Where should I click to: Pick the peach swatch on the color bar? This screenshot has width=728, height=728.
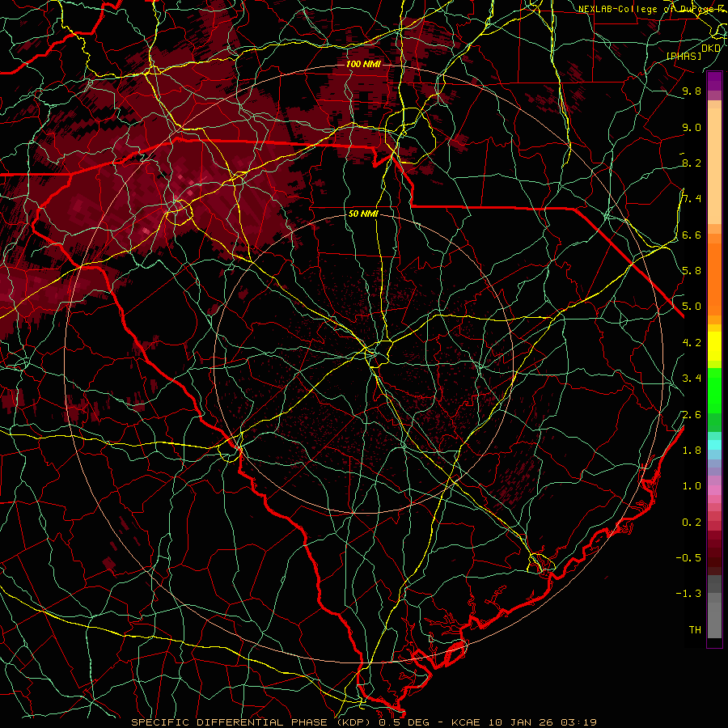(714, 167)
